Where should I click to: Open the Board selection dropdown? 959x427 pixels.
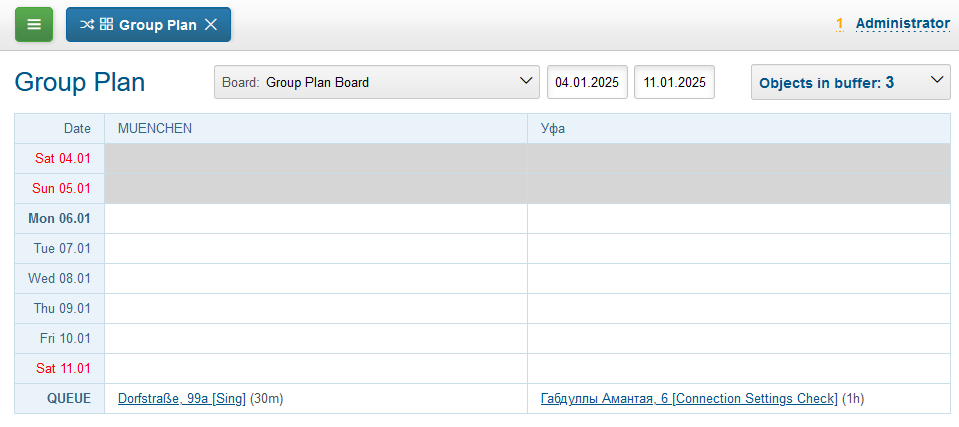377,82
